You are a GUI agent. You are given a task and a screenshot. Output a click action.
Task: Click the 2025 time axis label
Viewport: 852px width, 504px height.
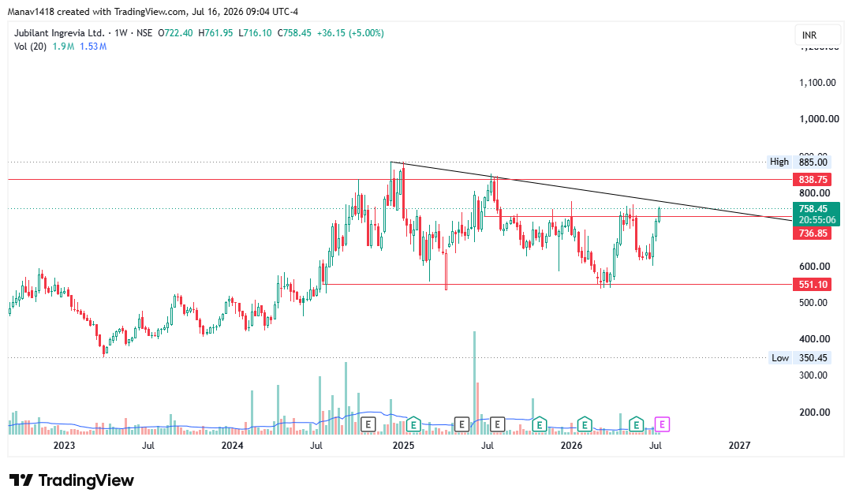point(403,446)
